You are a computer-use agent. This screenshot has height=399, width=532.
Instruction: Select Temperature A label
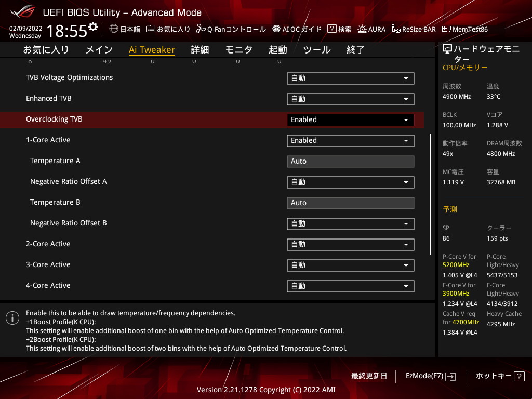click(x=55, y=161)
